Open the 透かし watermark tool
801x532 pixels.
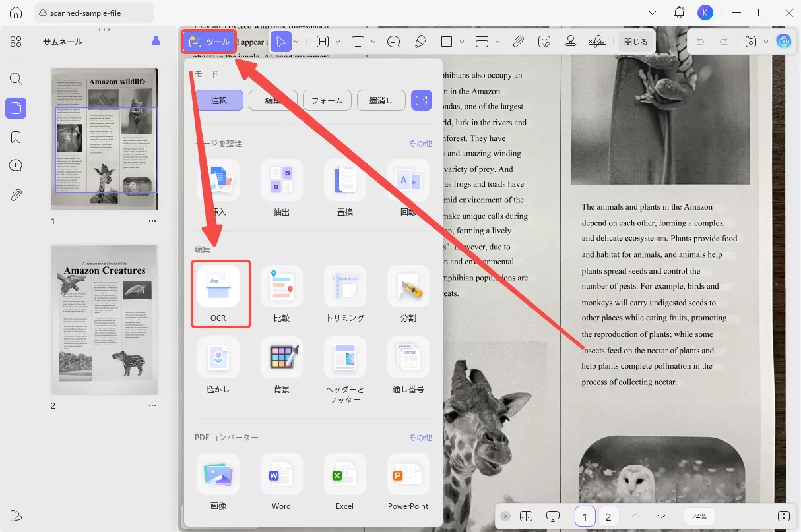pos(218,366)
